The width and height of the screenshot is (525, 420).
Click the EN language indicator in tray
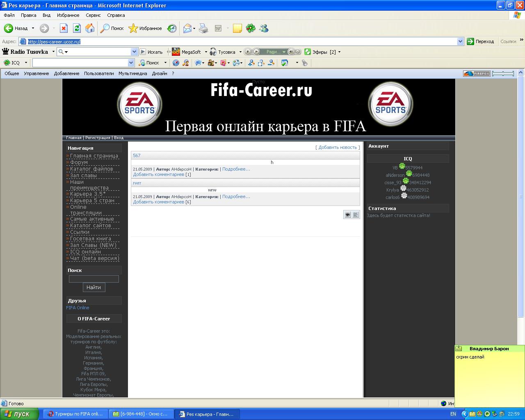[453, 414]
